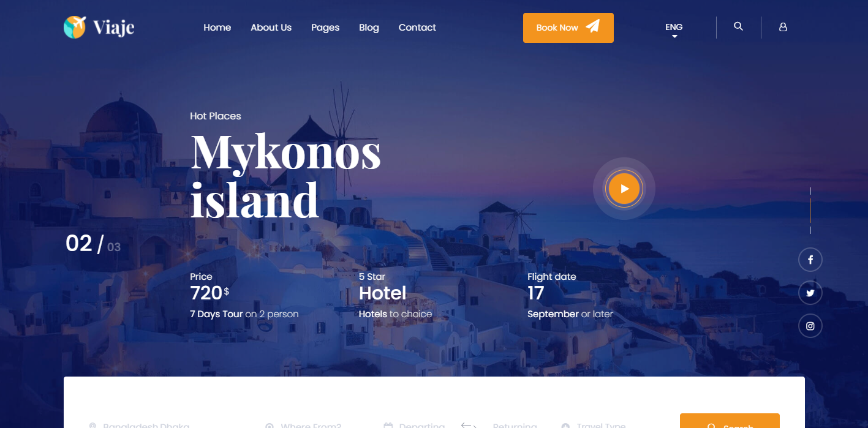The image size is (868, 428).
Task: Navigate to the Blog link
Action: click(x=369, y=28)
